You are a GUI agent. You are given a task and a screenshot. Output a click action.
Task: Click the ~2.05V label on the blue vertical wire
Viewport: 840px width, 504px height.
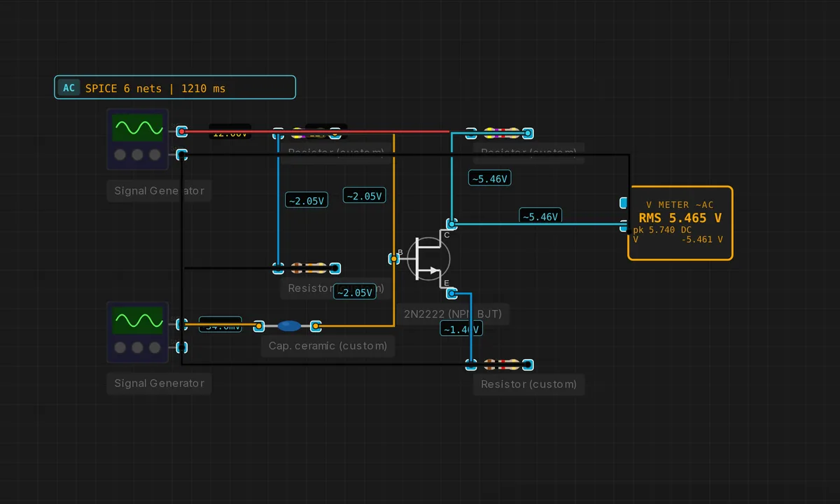pos(307,200)
